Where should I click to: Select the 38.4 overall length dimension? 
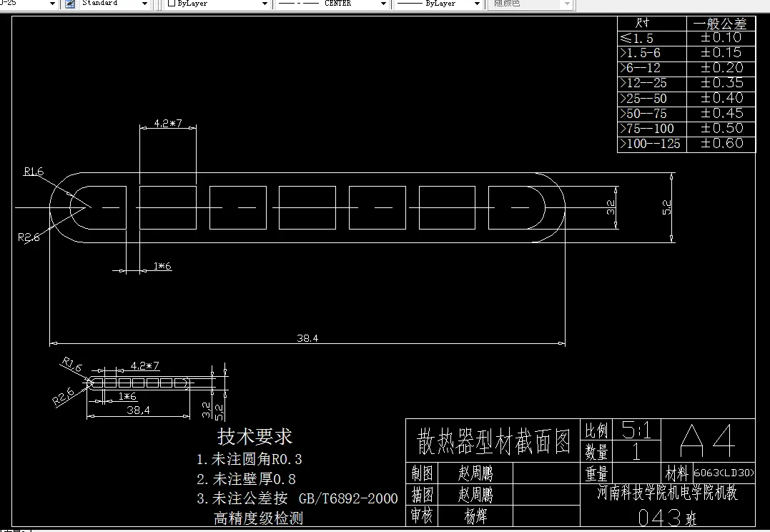coord(307,338)
